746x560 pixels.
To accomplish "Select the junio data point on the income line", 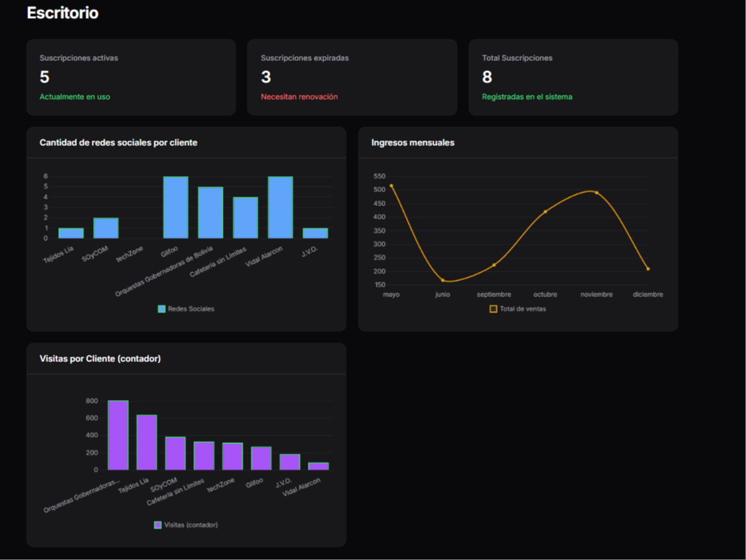I will tap(443, 280).
